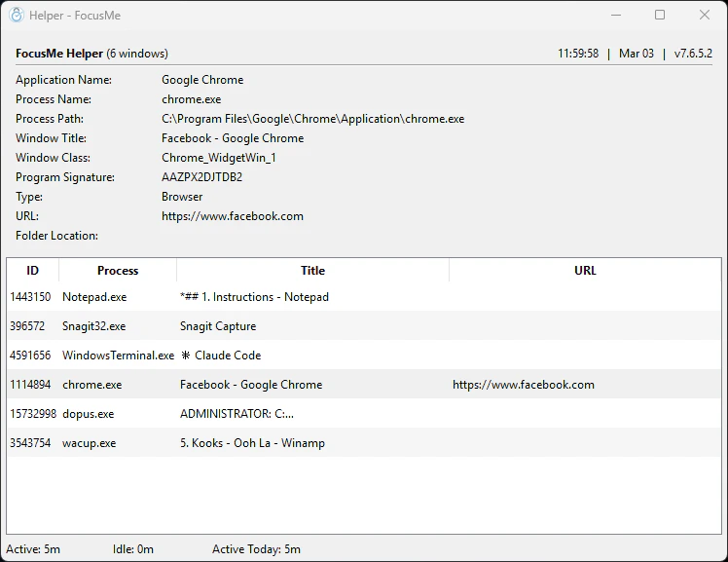Click the 'Active: 5m' status entry
The width and height of the screenshot is (728, 562).
tap(33, 549)
